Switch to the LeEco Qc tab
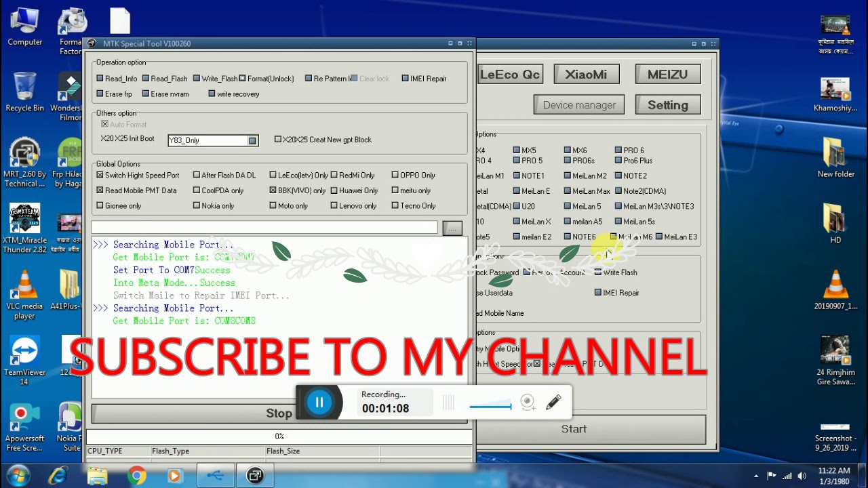The image size is (868, 488). pyautogui.click(x=510, y=75)
